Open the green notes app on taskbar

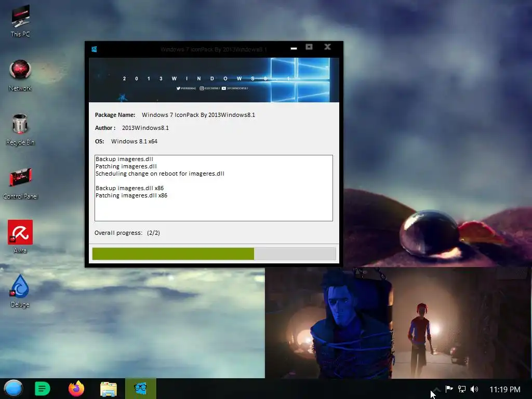pos(43,389)
